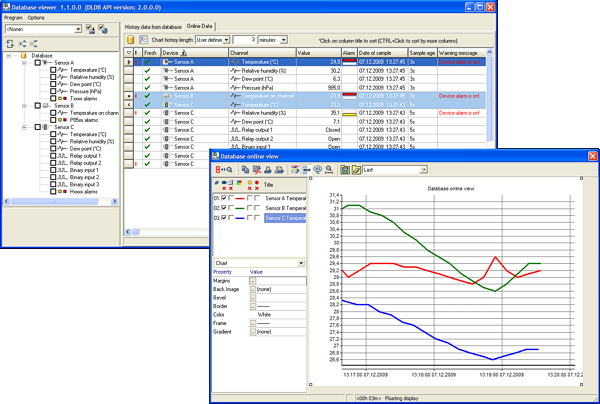The height and width of the screenshot is (404, 600).
Task: Click the open layout folder icon
Action: (x=356, y=169)
